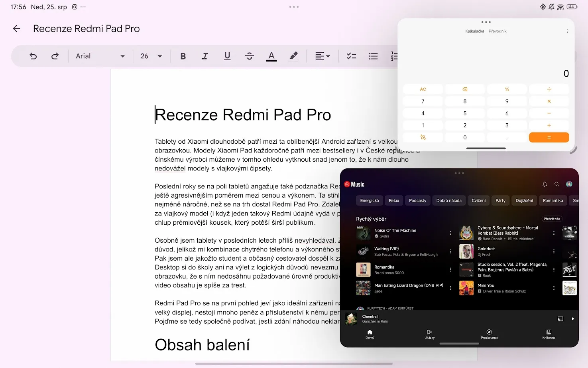Open the highlighter color tool
Image resolution: width=588 pixels, height=368 pixels.
tap(293, 56)
